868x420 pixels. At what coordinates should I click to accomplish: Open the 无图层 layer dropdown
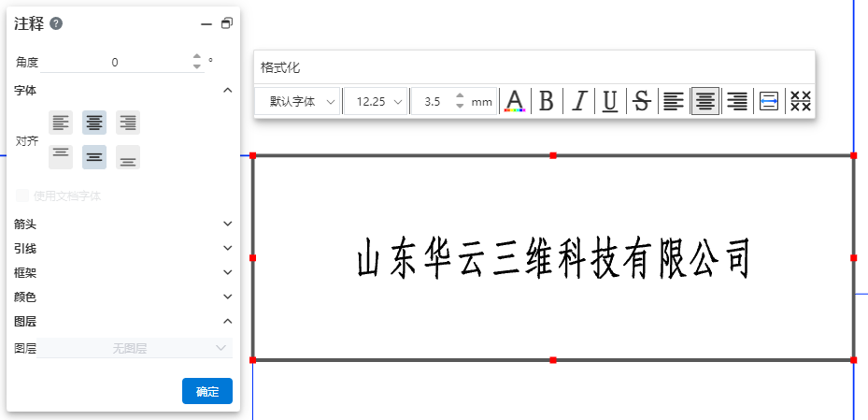135,348
